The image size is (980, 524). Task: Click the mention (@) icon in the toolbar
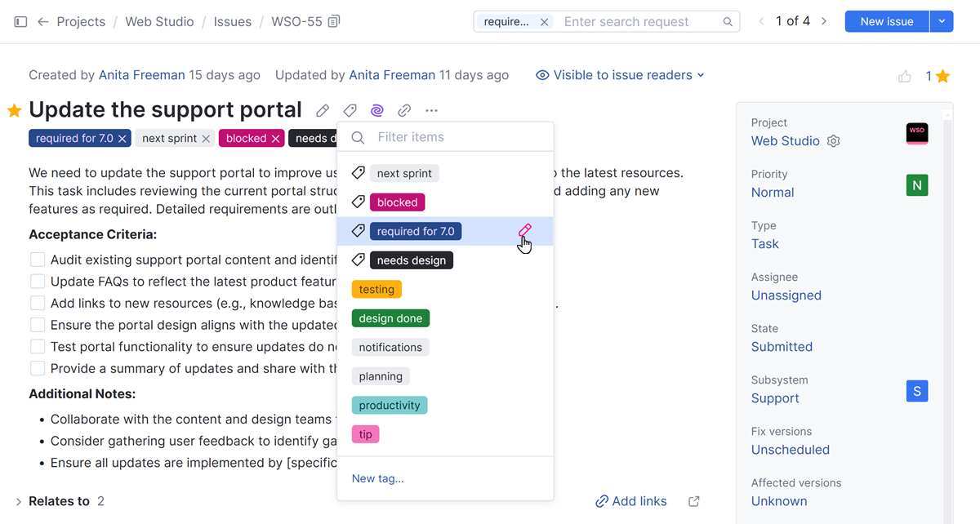376,110
